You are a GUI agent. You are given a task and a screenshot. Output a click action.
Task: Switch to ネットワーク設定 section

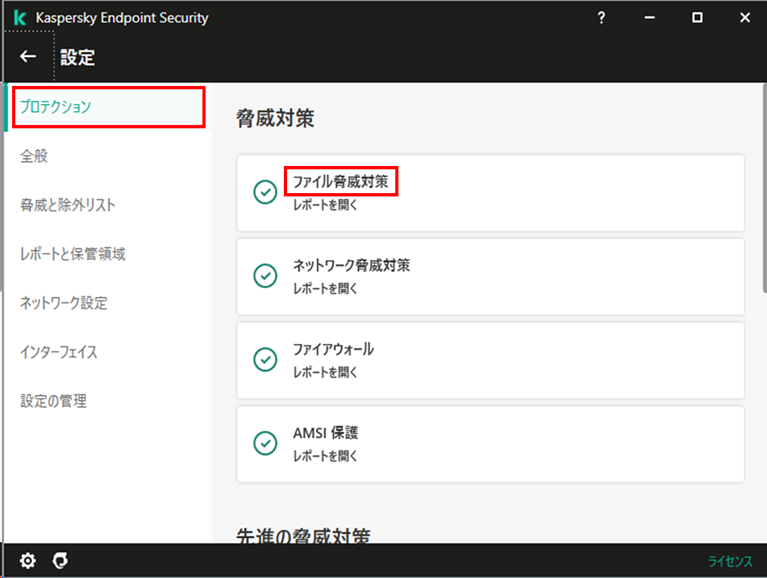(63, 303)
